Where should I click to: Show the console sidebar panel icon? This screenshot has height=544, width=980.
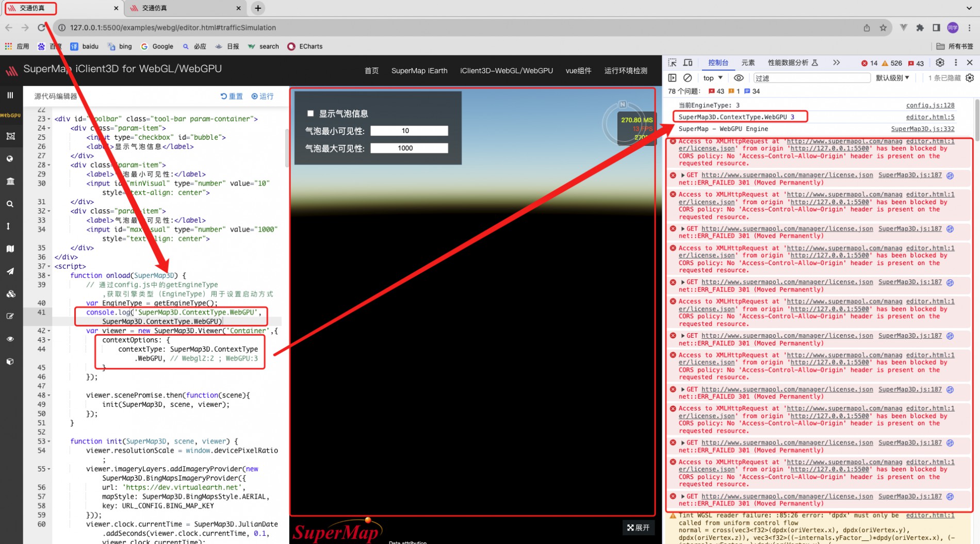[672, 78]
